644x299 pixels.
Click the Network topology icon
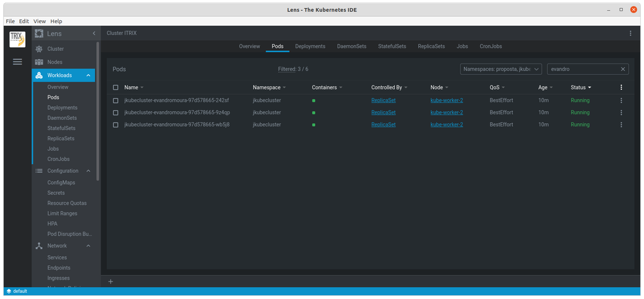coord(39,246)
